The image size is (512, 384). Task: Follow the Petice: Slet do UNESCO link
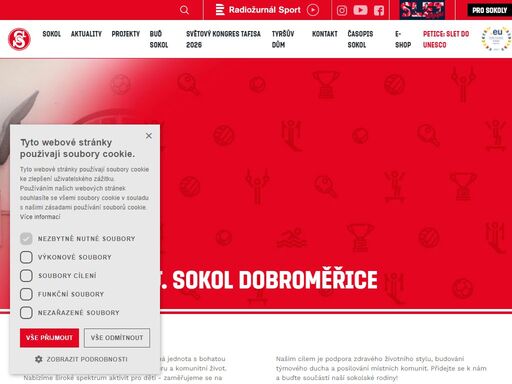[x=446, y=39]
